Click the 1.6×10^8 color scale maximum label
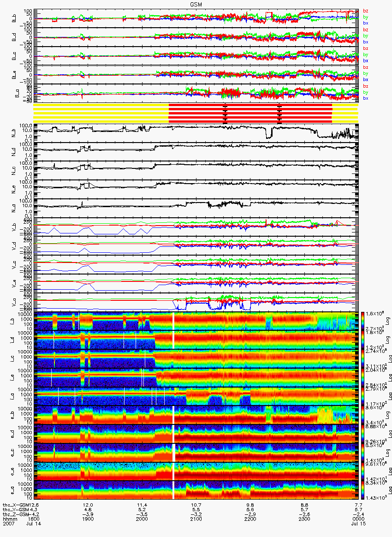Viewport: 392px width, 537px height. [x=375, y=314]
